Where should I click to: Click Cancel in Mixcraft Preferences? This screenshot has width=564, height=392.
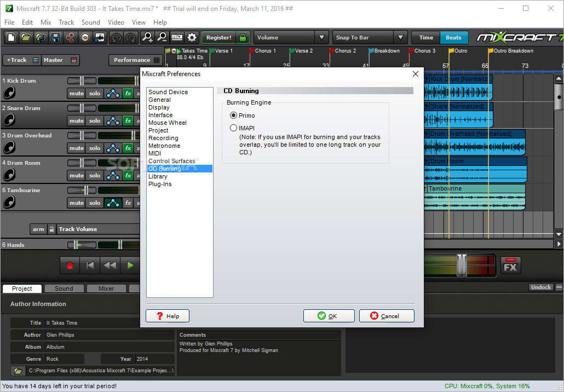click(387, 316)
